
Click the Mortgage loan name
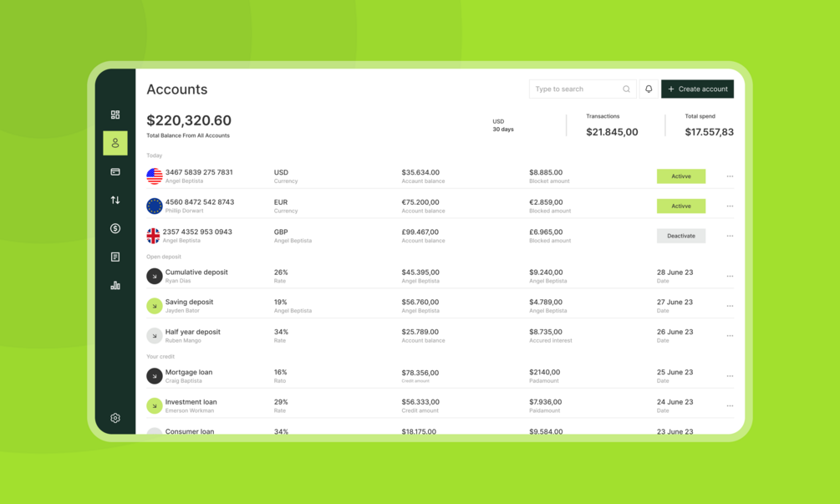point(189,372)
